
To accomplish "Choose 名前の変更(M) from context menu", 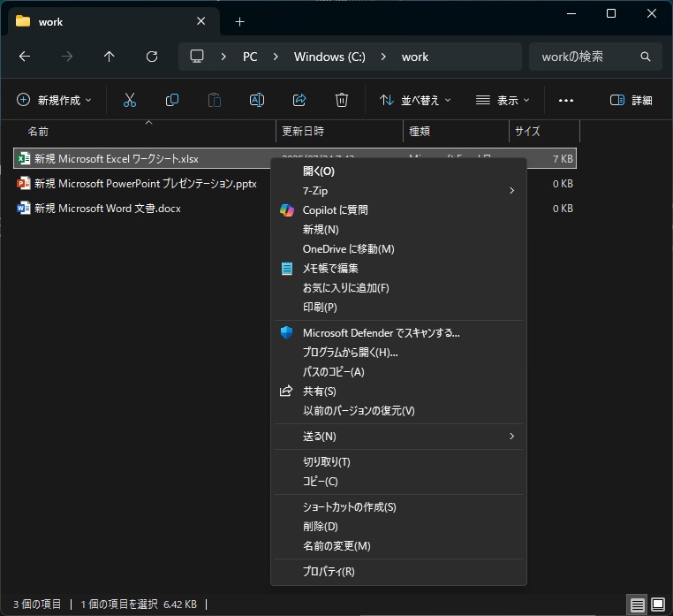I will click(x=336, y=546).
